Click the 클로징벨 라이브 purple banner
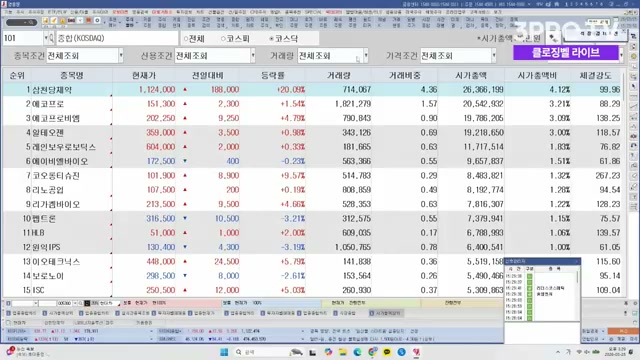Image resolution: width=640 pixels, height=360 pixels. pyautogui.click(x=566, y=53)
